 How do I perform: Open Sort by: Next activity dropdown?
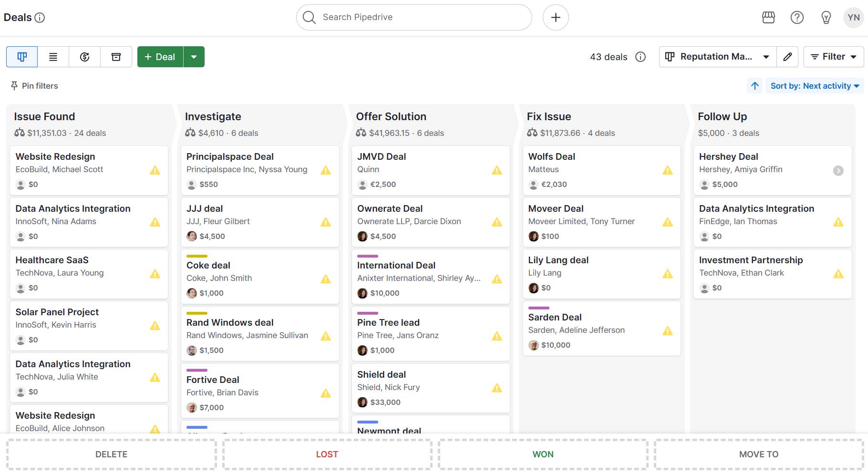[815, 86]
